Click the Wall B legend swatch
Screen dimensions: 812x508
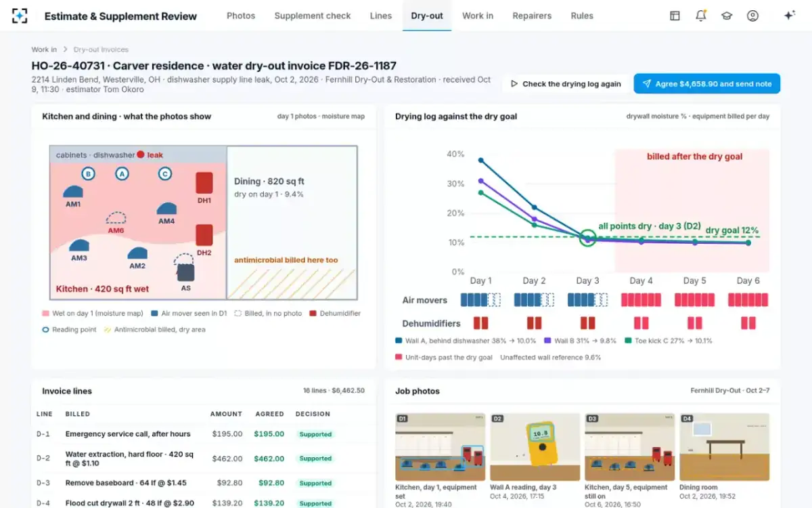[x=547, y=341]
